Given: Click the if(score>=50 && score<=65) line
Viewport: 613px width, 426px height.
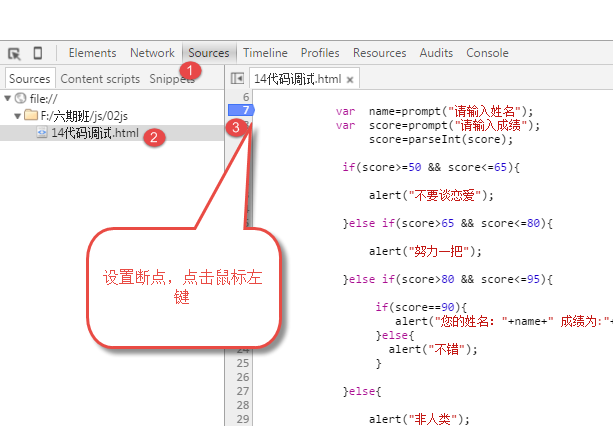Looking at the screenshot, I should pos(431,167).
